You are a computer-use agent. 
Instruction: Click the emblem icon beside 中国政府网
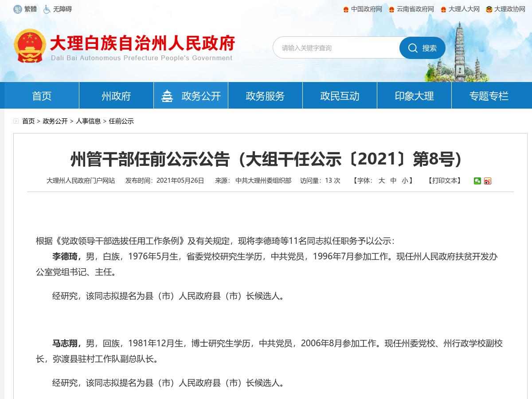click(x=345, y=9)
